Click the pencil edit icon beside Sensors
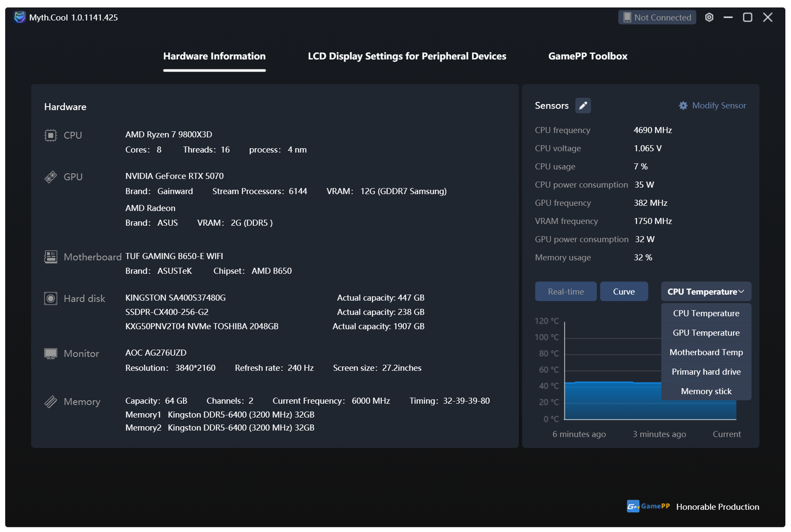The width and height of the screenshot is (791, 532). (x=583, y=105)
